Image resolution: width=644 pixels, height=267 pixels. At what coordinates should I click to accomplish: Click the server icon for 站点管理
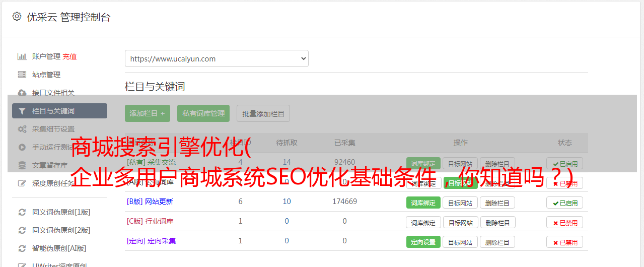click(x=22, y=75)
